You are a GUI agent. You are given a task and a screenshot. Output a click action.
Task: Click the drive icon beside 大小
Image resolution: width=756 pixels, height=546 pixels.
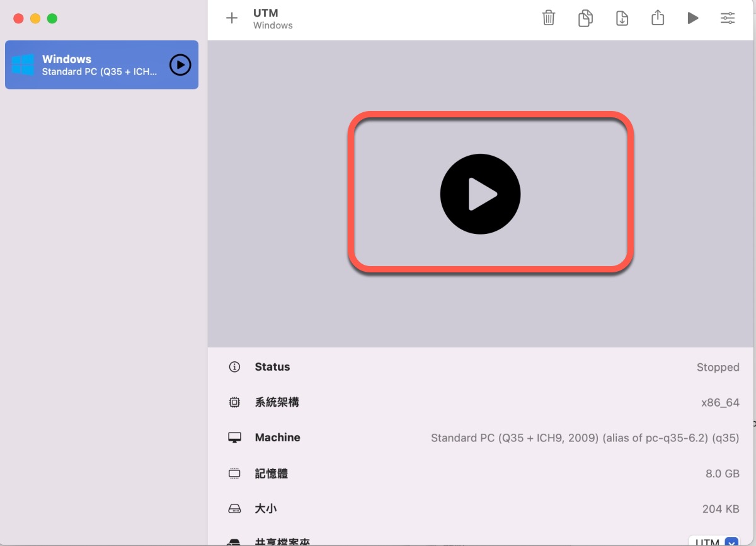point(234,508)
